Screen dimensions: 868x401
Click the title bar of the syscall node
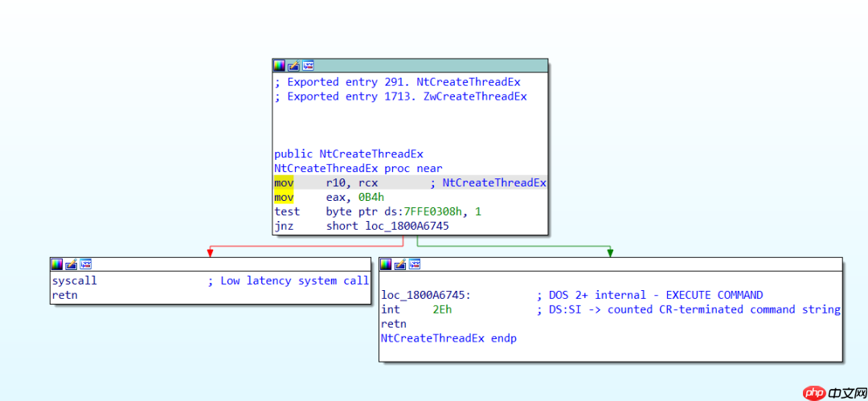pos(211,264)
